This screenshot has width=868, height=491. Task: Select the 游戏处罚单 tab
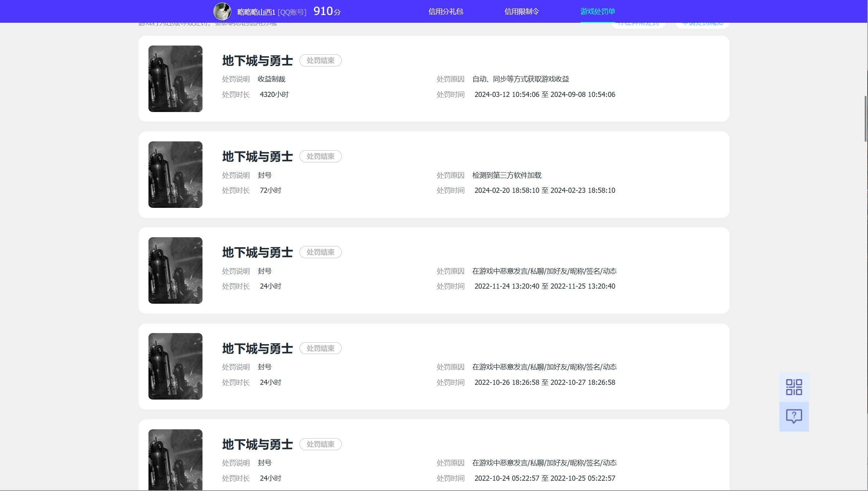(x=598, y=11)
